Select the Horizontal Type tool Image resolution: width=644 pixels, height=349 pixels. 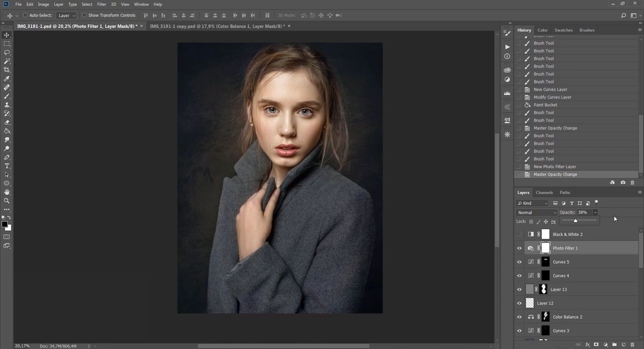(x=7, y=166)
